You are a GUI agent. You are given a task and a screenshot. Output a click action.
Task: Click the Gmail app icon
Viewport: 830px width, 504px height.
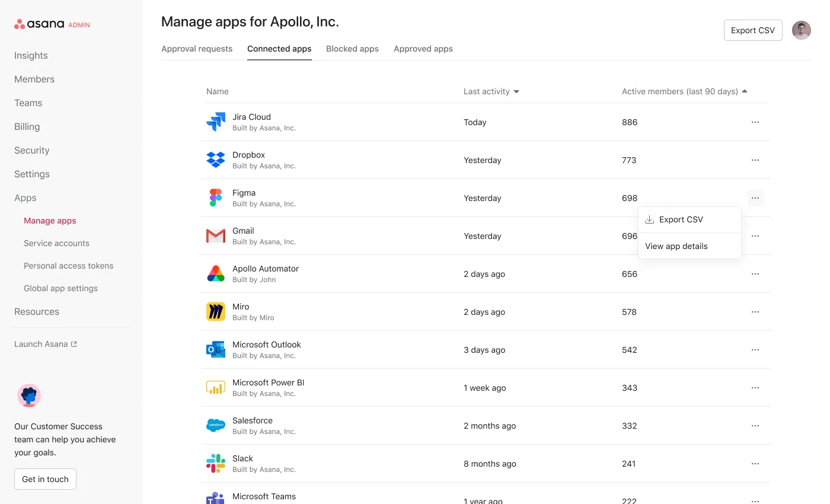click(x=215, y=235)
